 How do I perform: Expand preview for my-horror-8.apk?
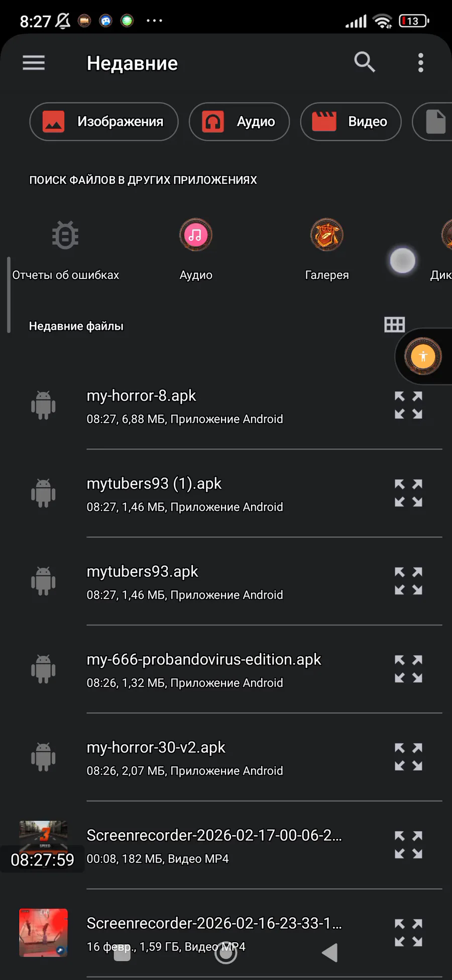[408, 405]
